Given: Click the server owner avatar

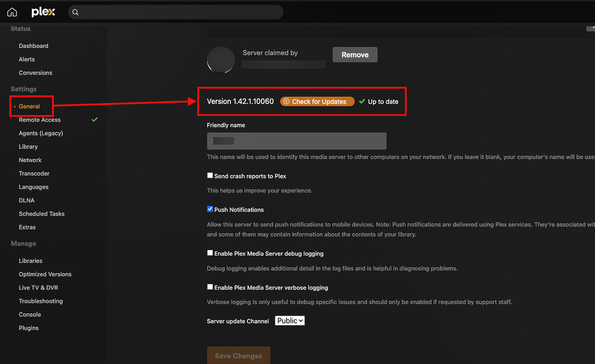Looking at the screenshot, I should [x=221, y=60].
